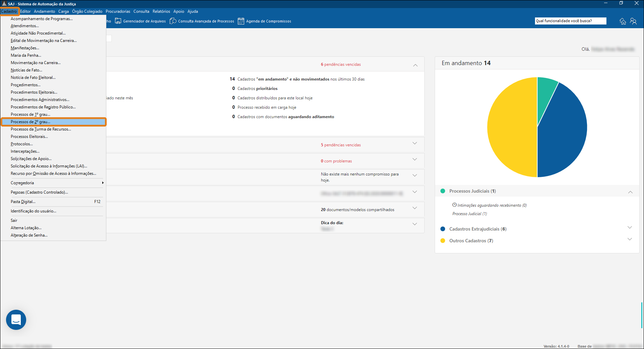This screenshot has height=349, width=644.
Task: Choose Pessoas (Cadastro Controlado) entry
Action: click(53, 192)
